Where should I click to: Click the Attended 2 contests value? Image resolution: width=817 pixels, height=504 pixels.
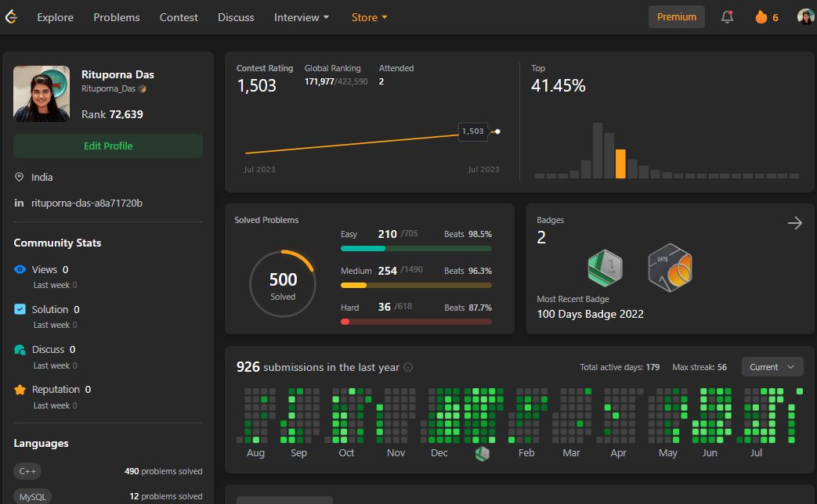(x=381, y=81)
